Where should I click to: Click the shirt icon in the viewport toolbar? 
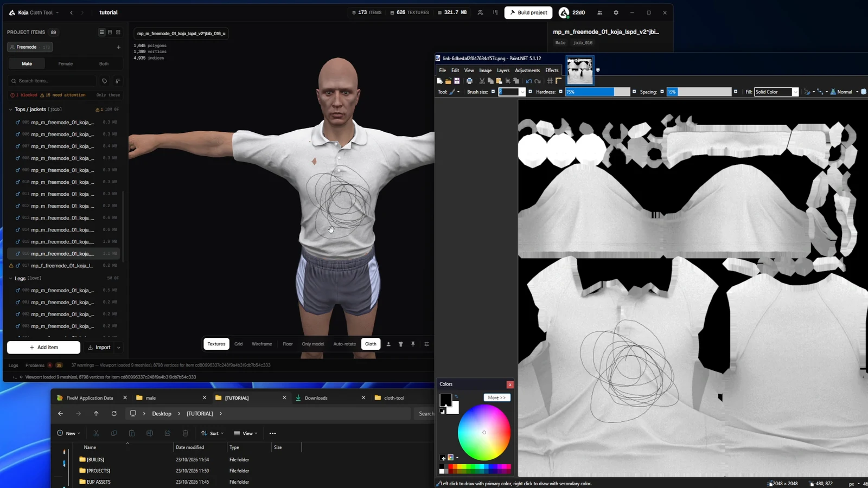(x=400, y=344)
